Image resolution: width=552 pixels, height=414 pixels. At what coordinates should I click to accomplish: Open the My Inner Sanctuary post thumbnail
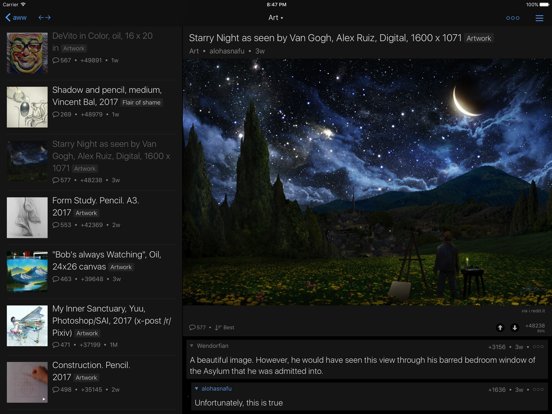(27, 326)
